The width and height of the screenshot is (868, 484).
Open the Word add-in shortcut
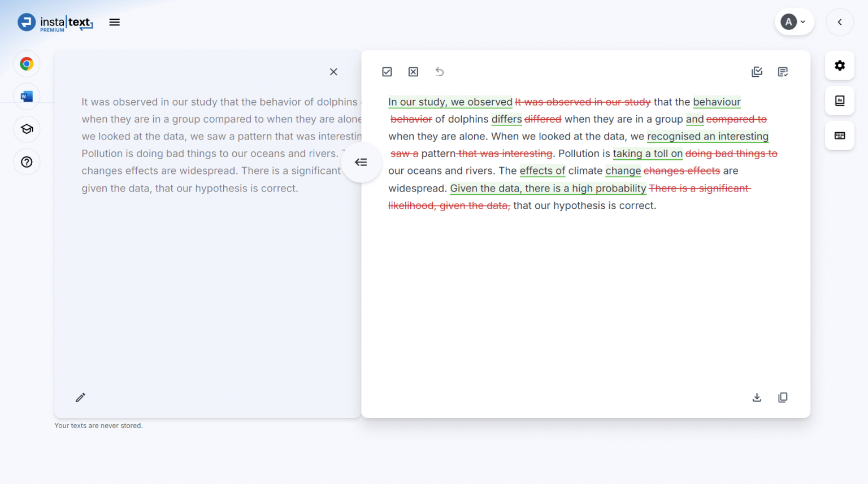[x=26, y=96]
